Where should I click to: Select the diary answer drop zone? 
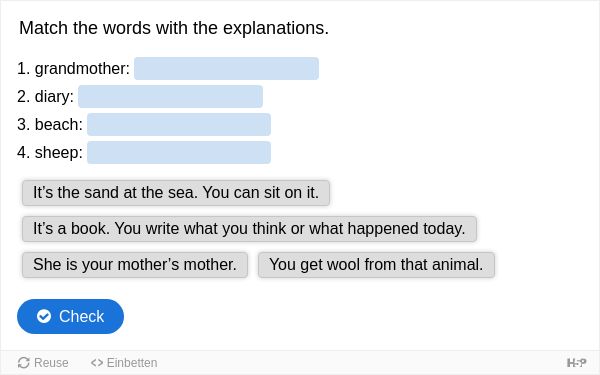[170, 96]
